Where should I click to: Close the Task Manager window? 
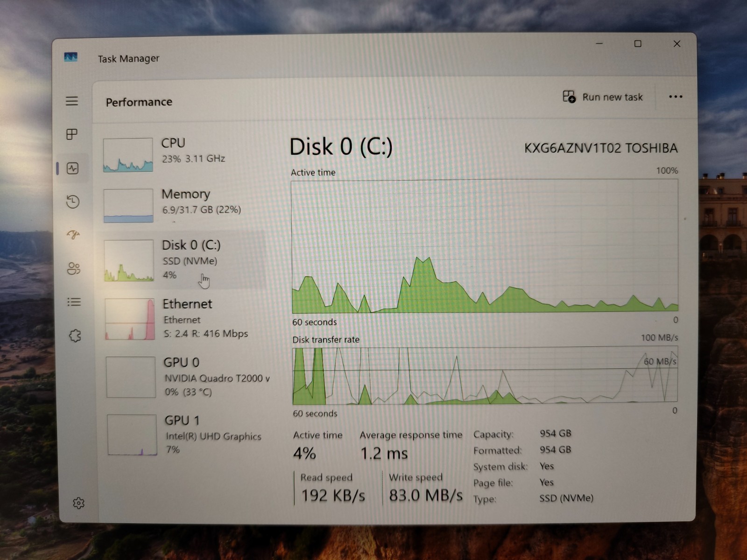tap(677, 43)
